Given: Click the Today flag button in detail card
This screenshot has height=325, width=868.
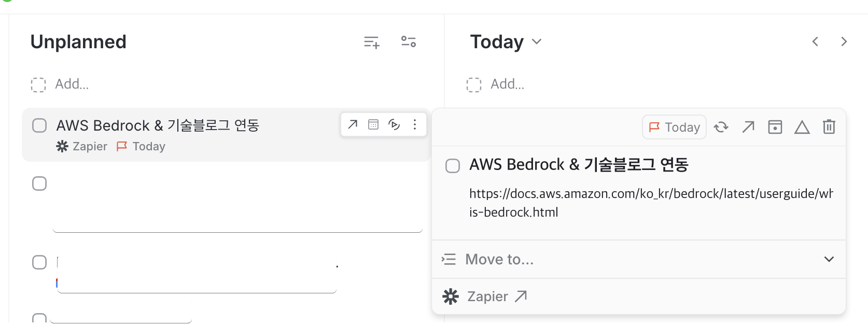Looking at the screenshot, I should 674,127.
